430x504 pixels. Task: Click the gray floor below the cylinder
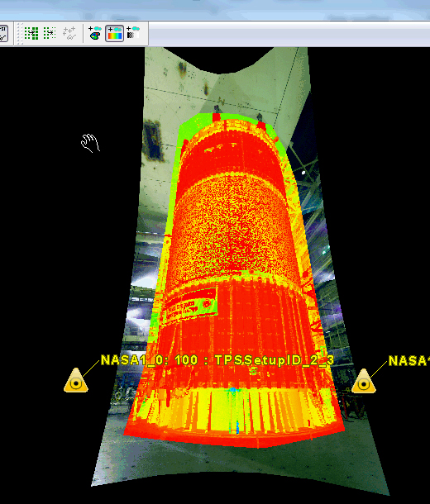pyautogui.click(x=238, y=463)
